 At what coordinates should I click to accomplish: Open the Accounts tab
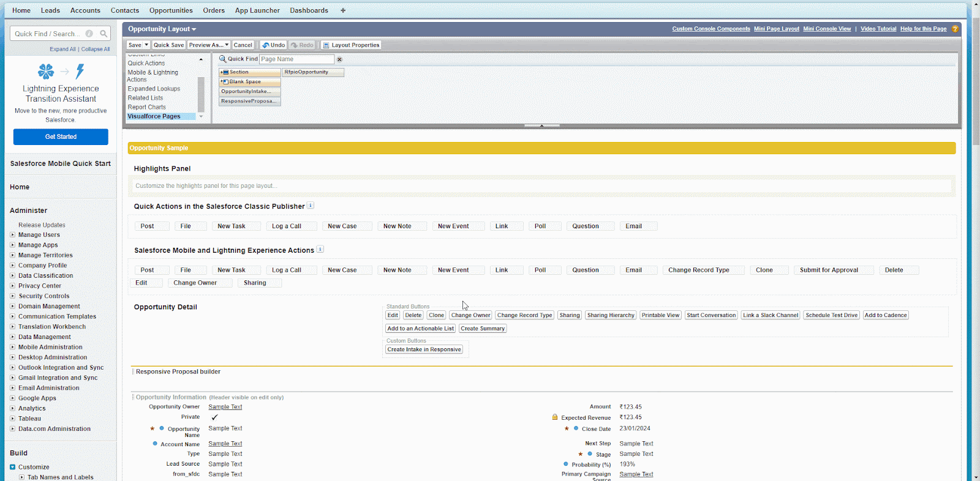pos(85,10)
